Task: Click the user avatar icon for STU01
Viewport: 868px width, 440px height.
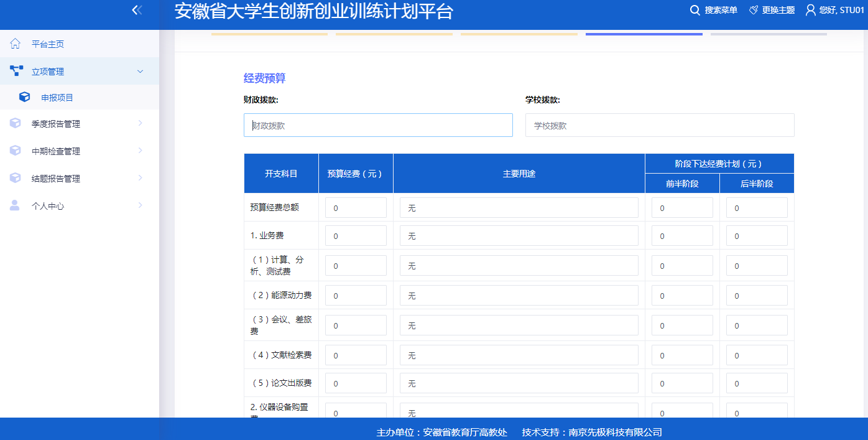Action: pos(810,10)
